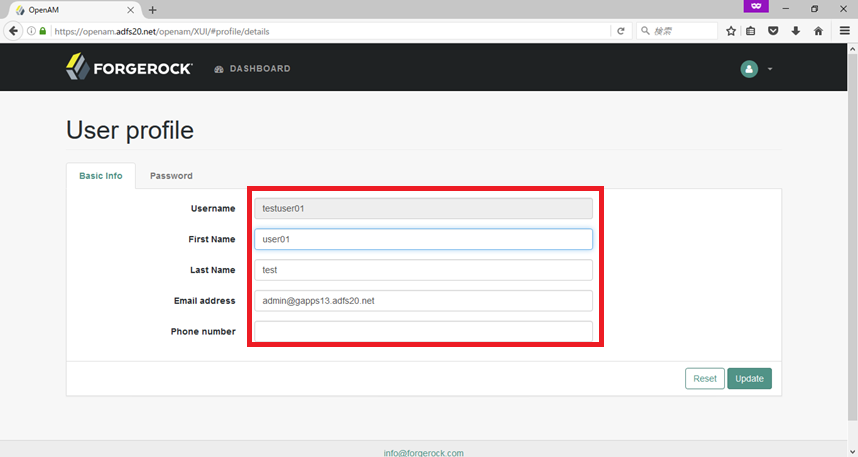858x457 pixels.
Task: Open the bookmarks list icon
Action: [x=751, y=31]
